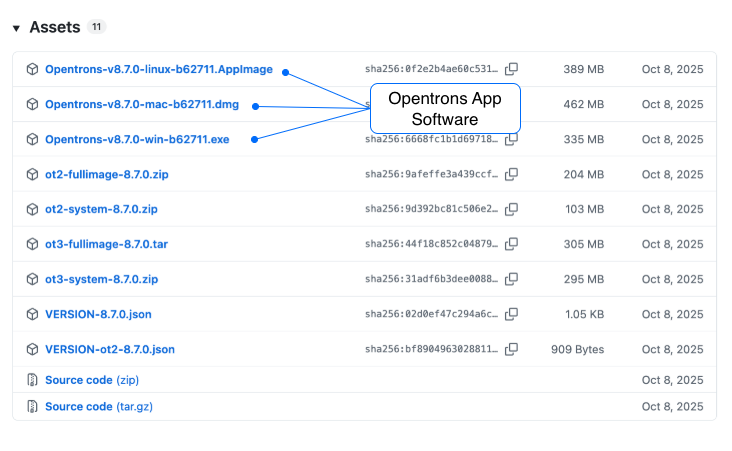Viewport: 732px width, 451px height.
Task: Click package icon beside VERSION-ot2-8.7.0.json
Action: (x=32, y=349)
